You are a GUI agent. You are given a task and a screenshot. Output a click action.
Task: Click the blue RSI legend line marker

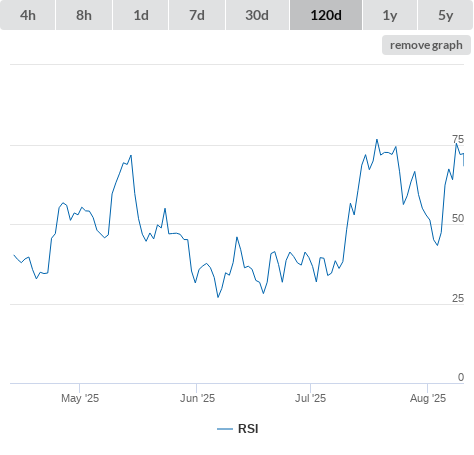point(225,429)
